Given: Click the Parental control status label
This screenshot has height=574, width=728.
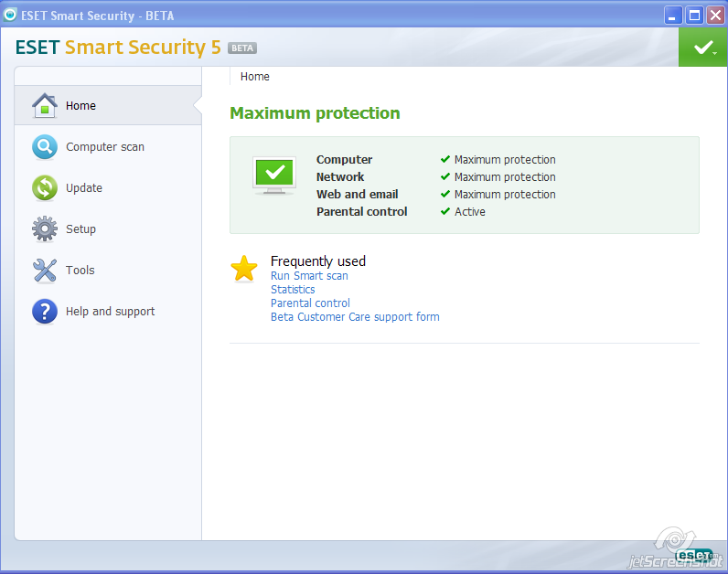Looking at the screenshot, I should pos(361,212).
